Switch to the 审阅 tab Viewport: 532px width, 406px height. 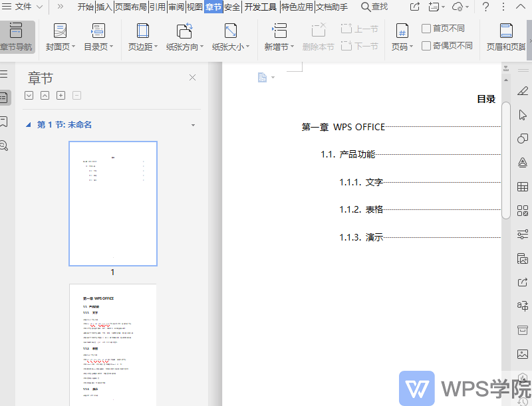click(176, 7)
